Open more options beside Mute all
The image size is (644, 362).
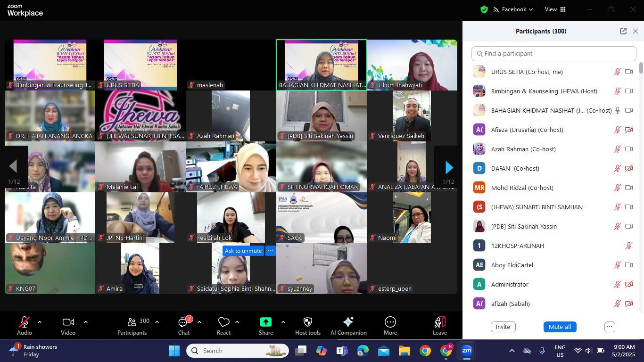610,327
